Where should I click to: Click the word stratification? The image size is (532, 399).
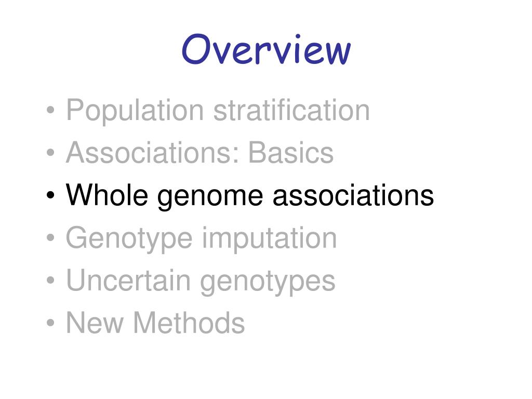pos(291,110)
